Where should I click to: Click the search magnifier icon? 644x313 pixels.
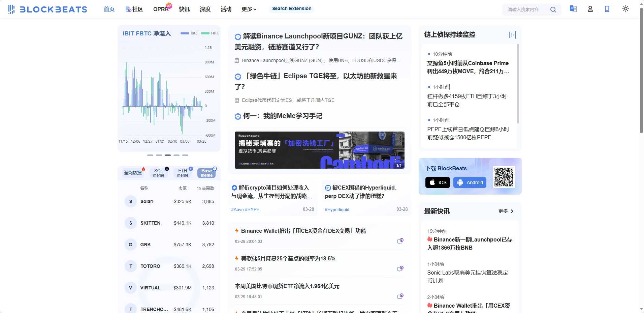[x=553, y=9]
